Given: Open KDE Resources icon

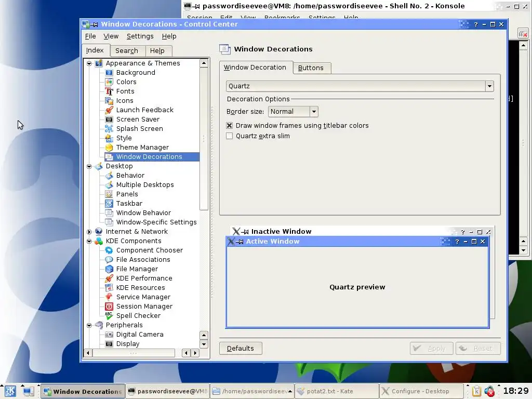Looking at the screenshot, I should (x=109, y=288).
